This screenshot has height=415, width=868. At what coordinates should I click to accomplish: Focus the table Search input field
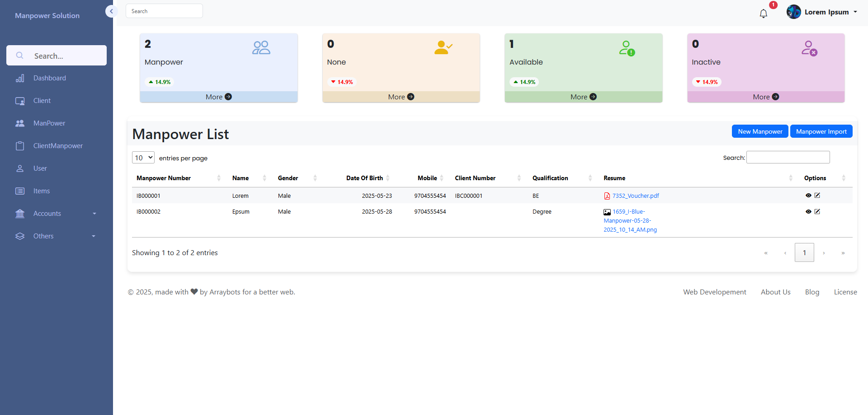tap(788, 157)
